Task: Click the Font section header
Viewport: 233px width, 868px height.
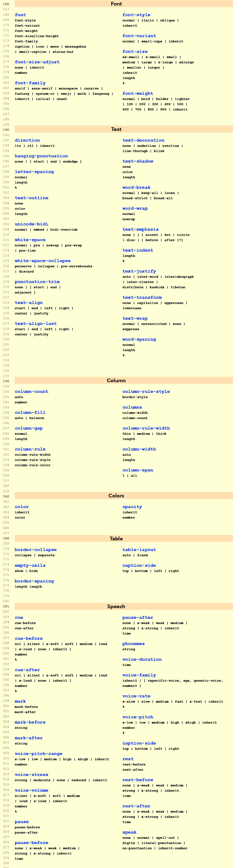Action: pos(116,4)
